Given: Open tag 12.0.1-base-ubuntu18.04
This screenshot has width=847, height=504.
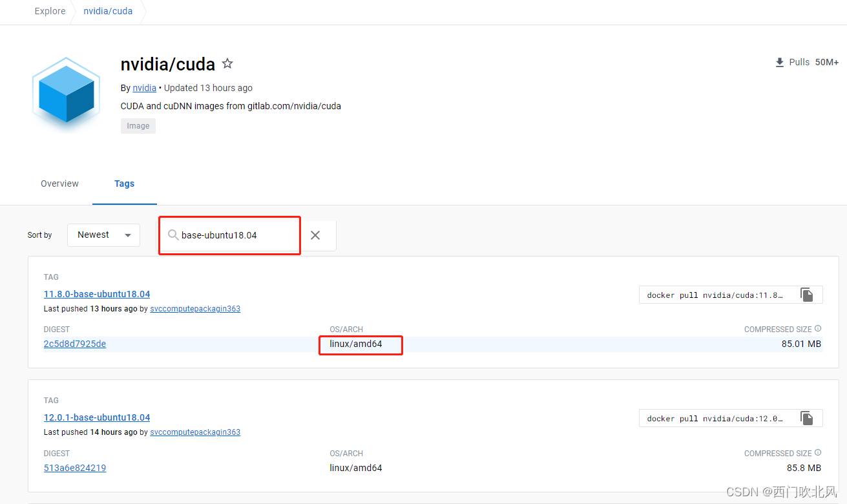Looking at the screenshot, I should point(97,417).
